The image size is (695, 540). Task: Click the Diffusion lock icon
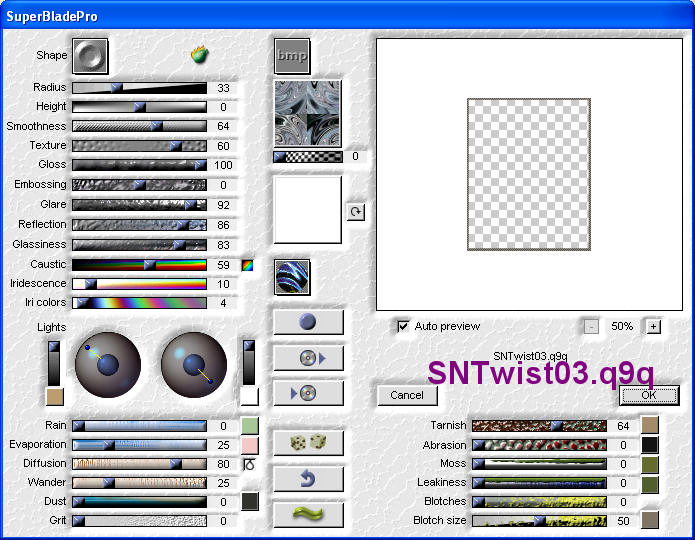(x=249, y=464)
